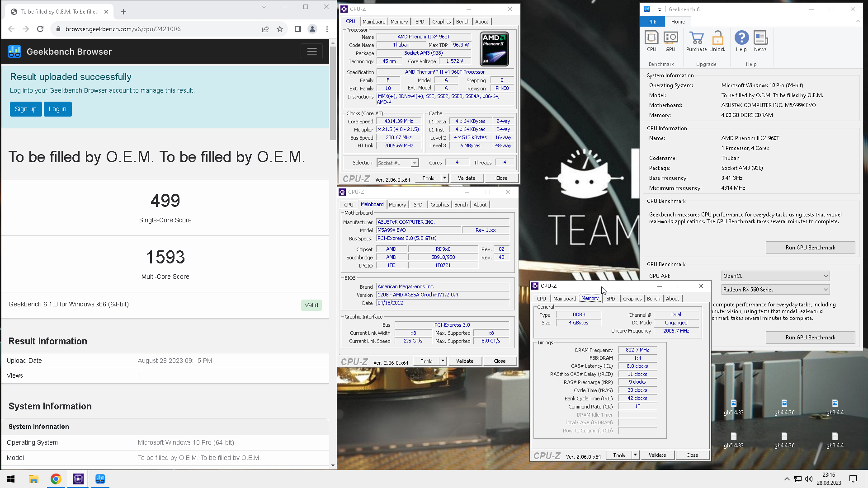Open the volume control tray icon
868x488 pixels.
point(808,479)
